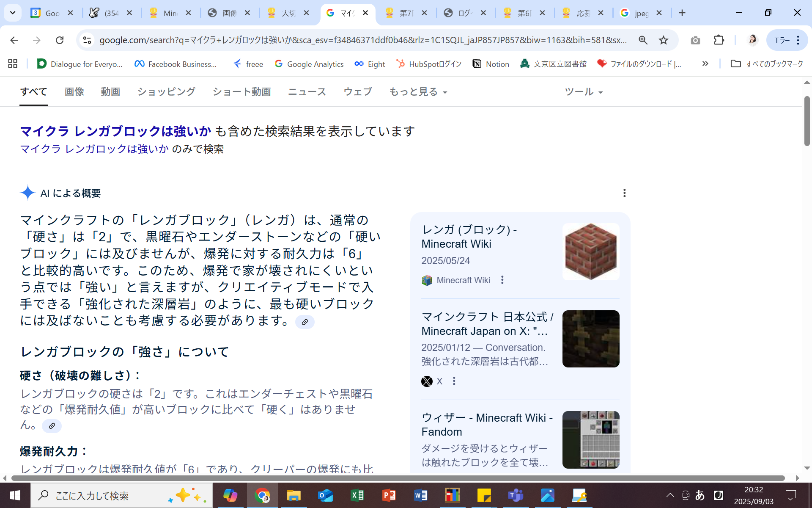Open Microsoft Teams from the taskbar
Viewport: 812px width, 508px height.
[516, 495]
